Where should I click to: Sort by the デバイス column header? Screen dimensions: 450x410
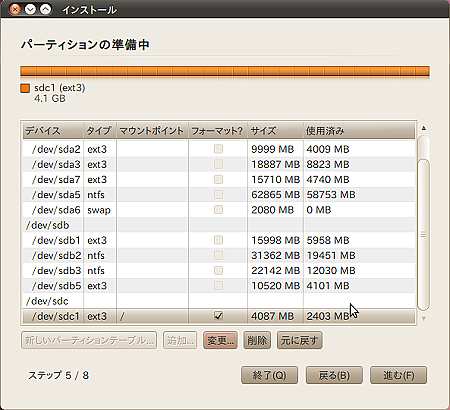[x=53, y=131]
